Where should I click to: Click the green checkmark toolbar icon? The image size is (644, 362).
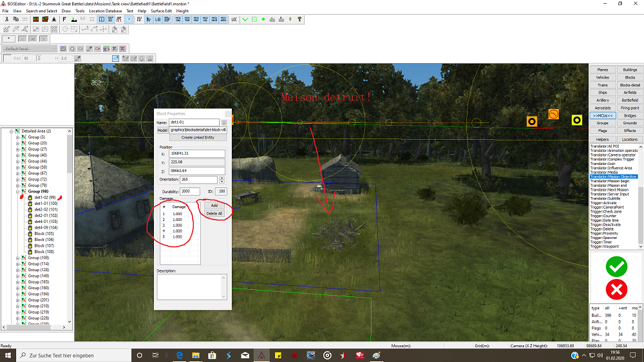pos(245,19)
